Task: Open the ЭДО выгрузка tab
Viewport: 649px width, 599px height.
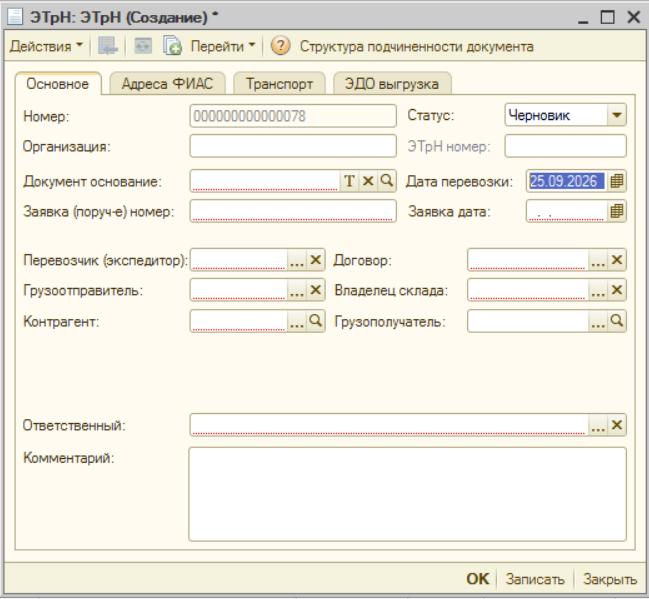Action: [392, 84]
